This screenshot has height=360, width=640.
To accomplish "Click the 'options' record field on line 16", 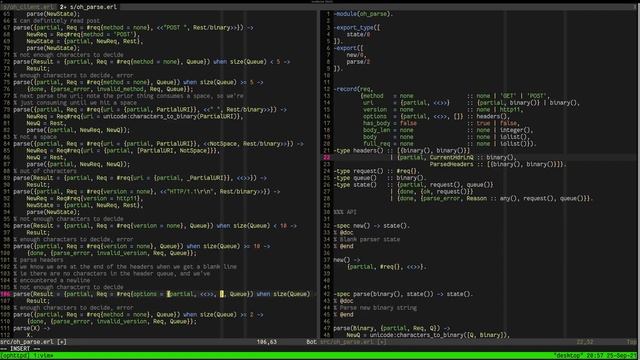I will coord(375,116).
